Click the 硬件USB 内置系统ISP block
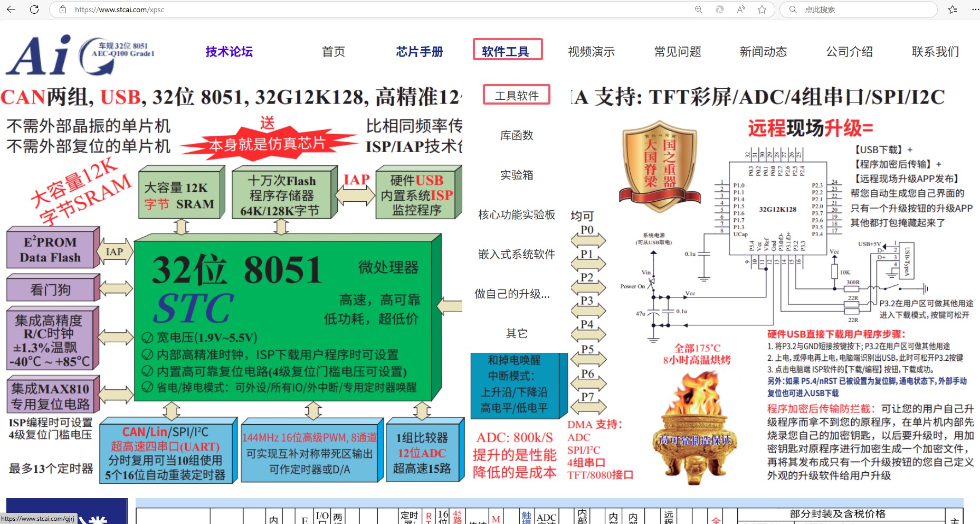 coord(418,193)
